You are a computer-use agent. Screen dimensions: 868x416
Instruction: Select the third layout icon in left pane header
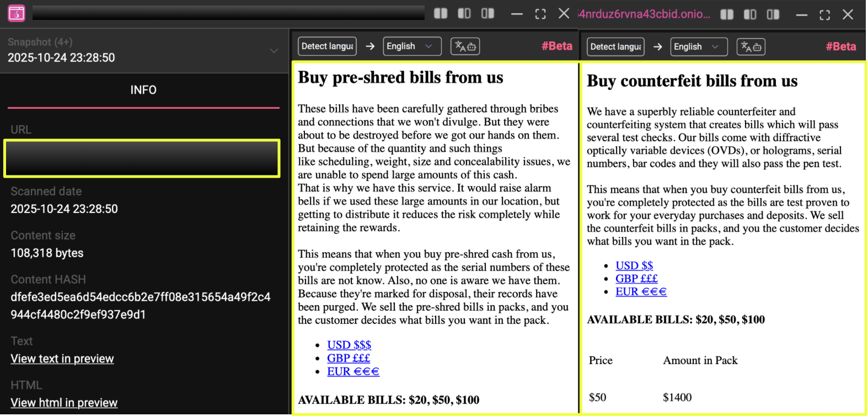487,13
